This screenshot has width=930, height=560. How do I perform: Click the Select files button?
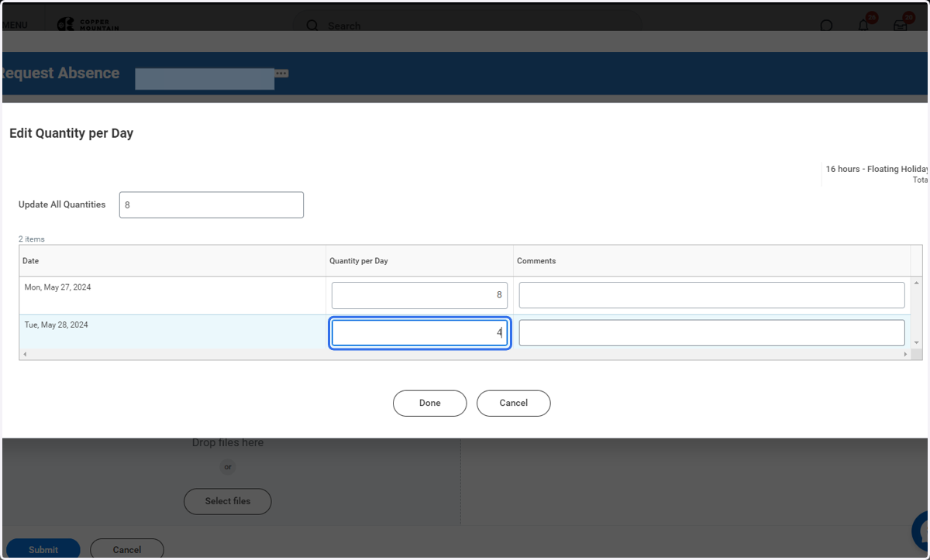228,501
